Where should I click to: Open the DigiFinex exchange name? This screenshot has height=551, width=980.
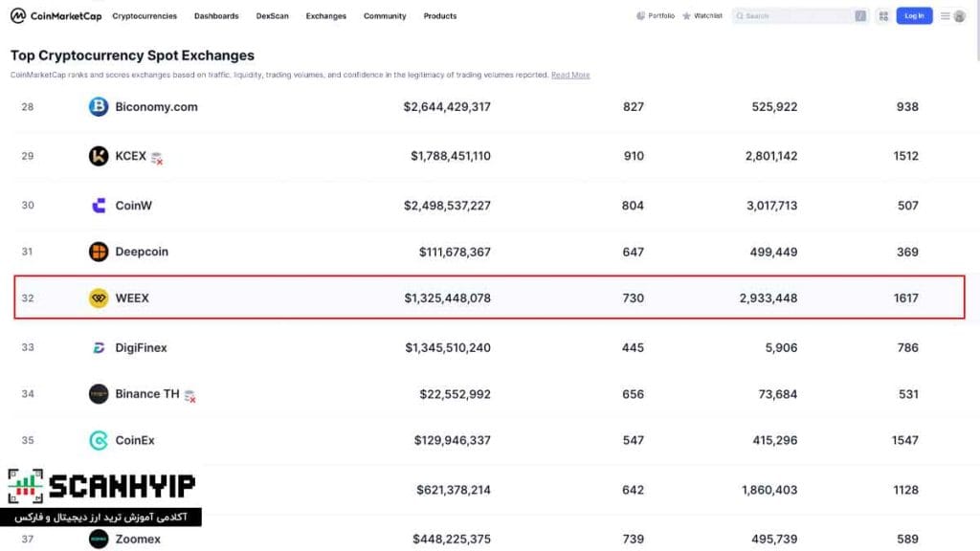(142, 347)
